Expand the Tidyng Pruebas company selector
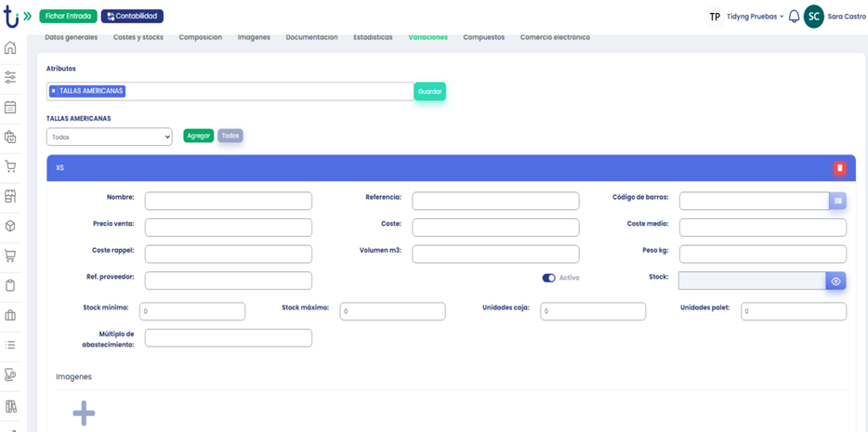 [x=754, y=17]
